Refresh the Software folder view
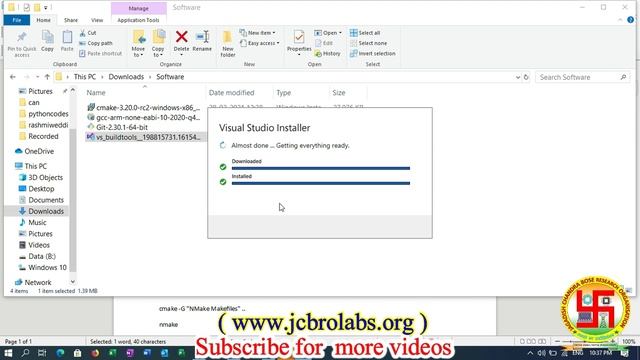 coord(526,77)
